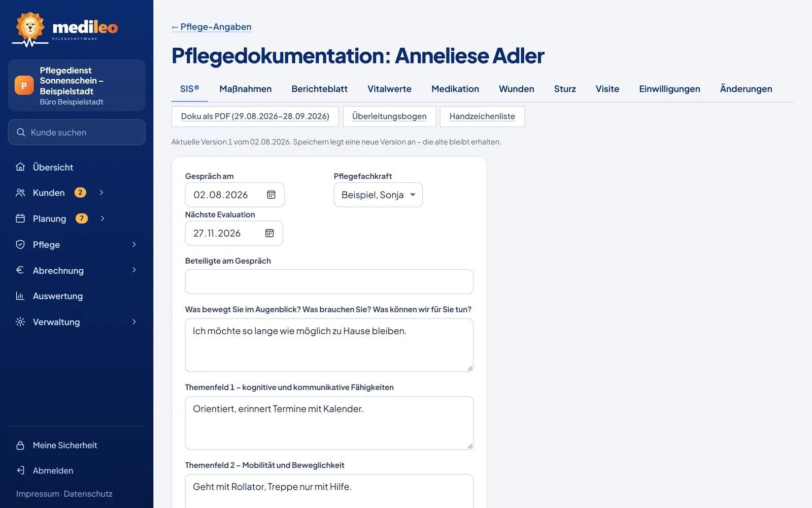Viewport: 812px width, 508px height.
Task: Open the Impressum footer link
Action: click(38, 494)
